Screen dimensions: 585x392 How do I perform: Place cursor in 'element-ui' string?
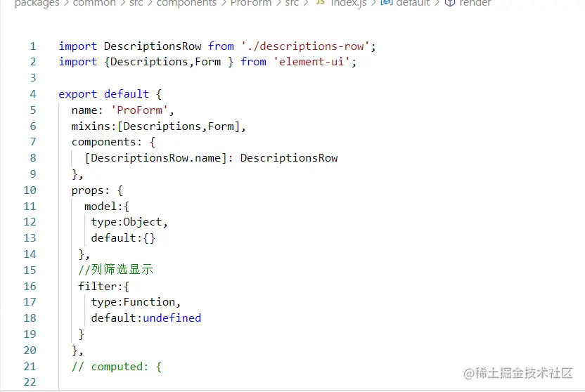tap(311, 62)
